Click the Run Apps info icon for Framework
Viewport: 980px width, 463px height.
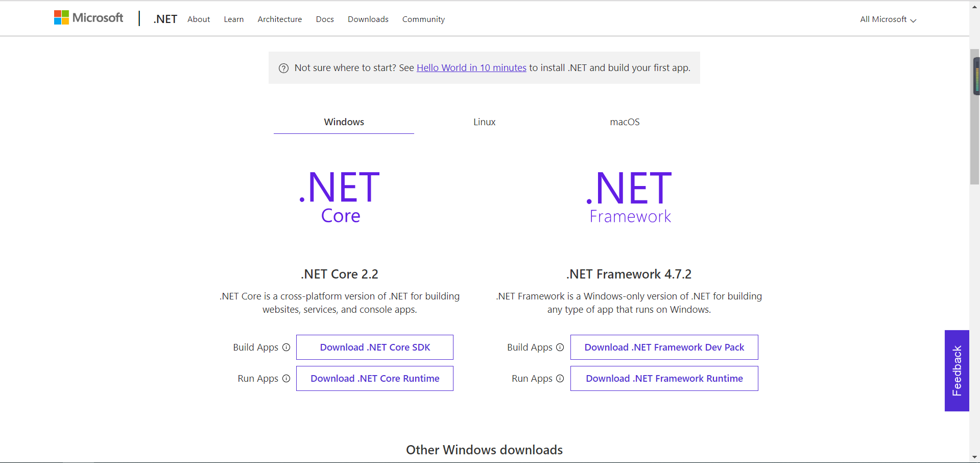pyautogui.click(x=560, y=379)
